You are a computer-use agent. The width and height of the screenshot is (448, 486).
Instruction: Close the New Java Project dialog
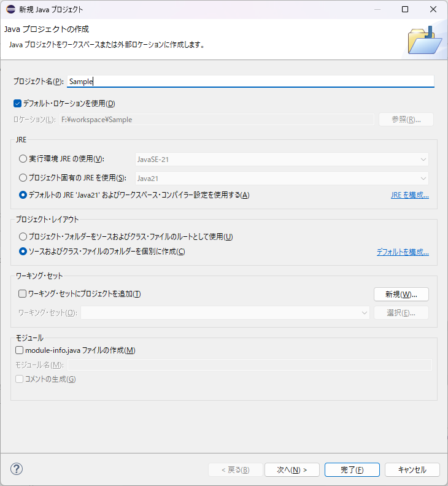[x=433, y=9]
